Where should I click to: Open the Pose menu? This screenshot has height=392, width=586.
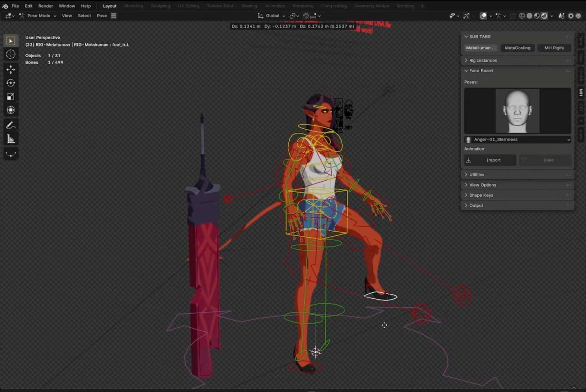tap(102, 16)
